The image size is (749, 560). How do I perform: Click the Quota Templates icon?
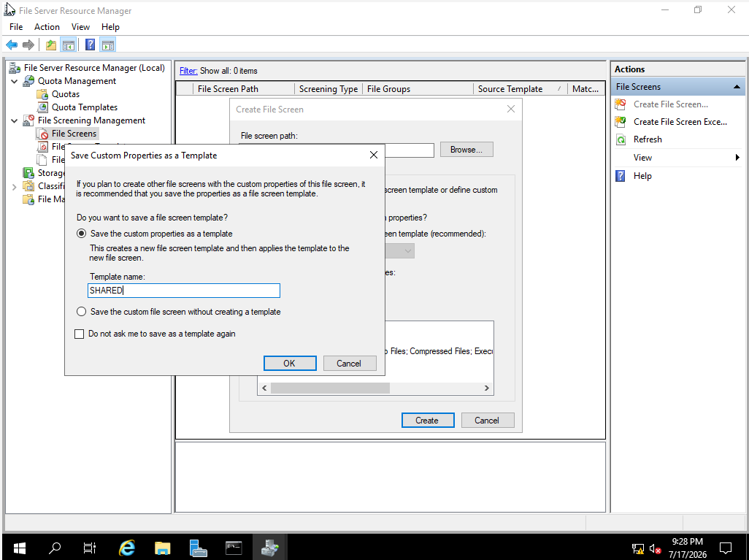(x=42, y=107)
